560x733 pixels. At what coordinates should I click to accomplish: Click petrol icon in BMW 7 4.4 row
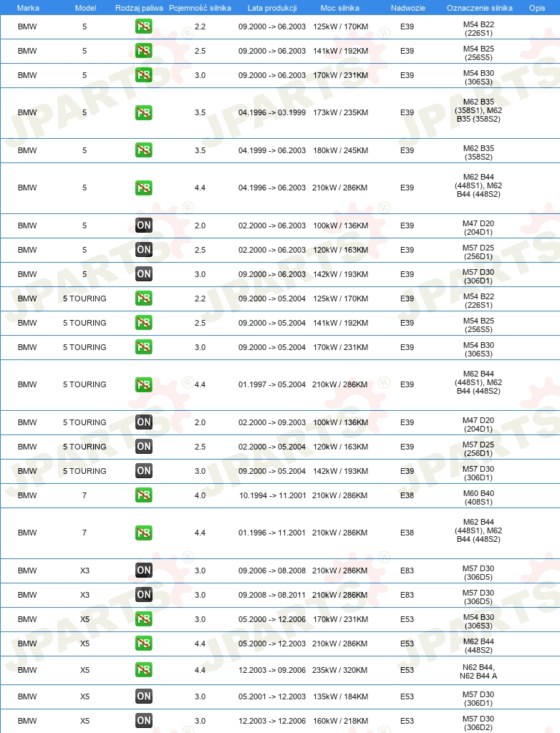pos(144,533)
